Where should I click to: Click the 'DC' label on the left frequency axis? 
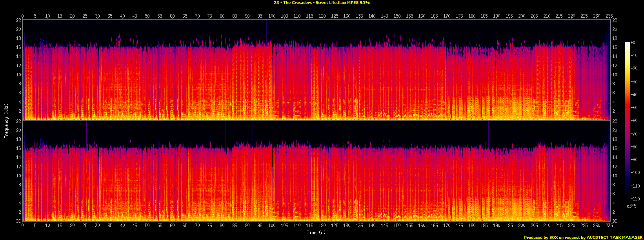pos(18,221)
